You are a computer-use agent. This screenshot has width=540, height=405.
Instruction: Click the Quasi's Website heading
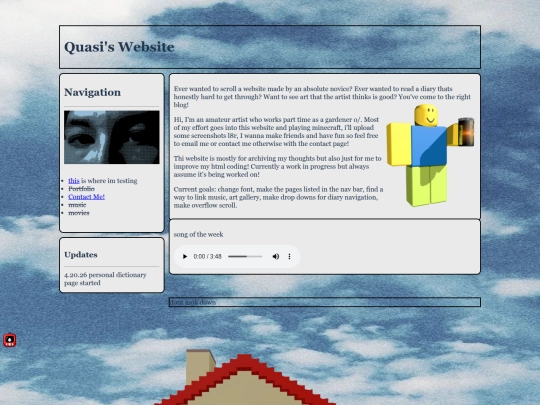119,47
